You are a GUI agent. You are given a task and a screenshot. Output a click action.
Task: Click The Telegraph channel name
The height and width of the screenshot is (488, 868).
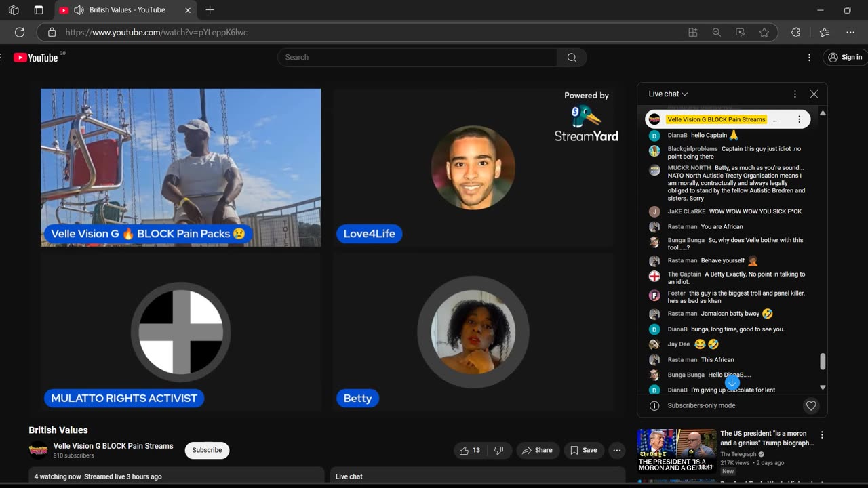(x=738, y=454)
